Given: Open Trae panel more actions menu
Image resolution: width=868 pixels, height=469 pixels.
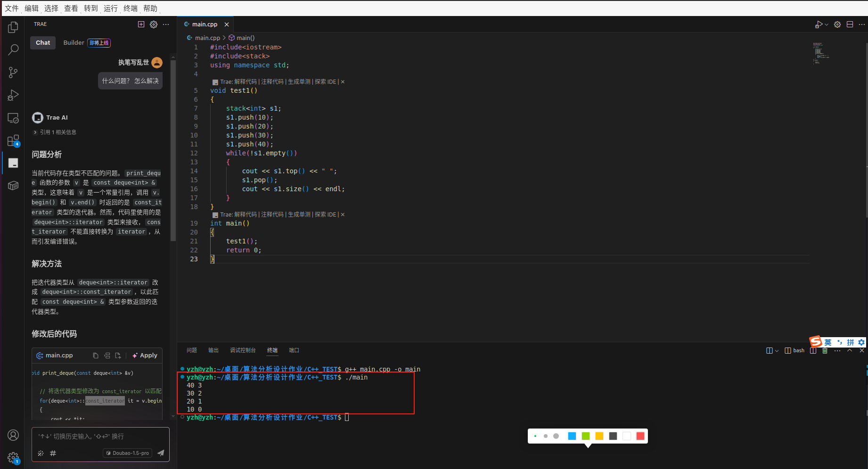Looking at the screenshot, I should pyautogui.click(x=166, y=24).
